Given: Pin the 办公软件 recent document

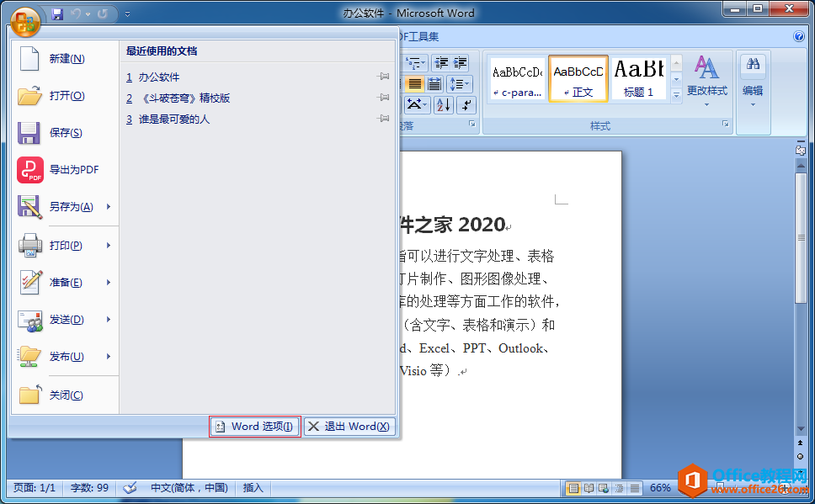Looking at the screenshot, I should pyautogui.click(x=383, y=75).
